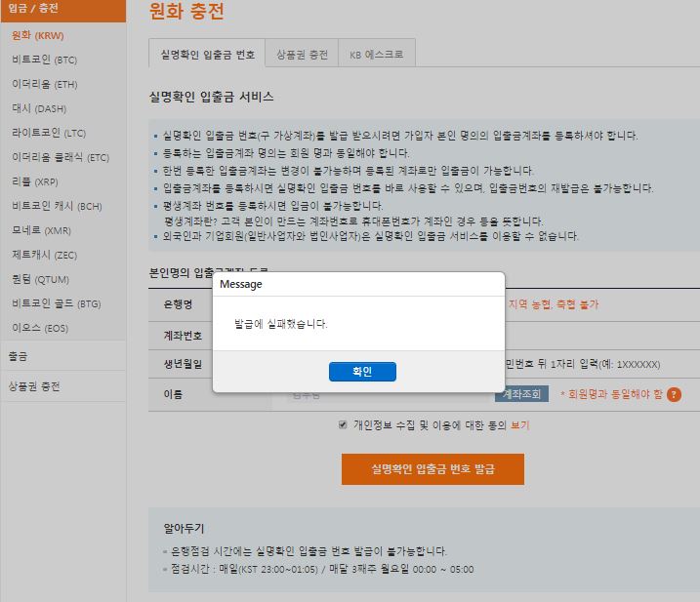This screenshot has height=602, width=700.
Task: Open 모네로 (XMR) deposit page
Action: (x=41, y=230)
